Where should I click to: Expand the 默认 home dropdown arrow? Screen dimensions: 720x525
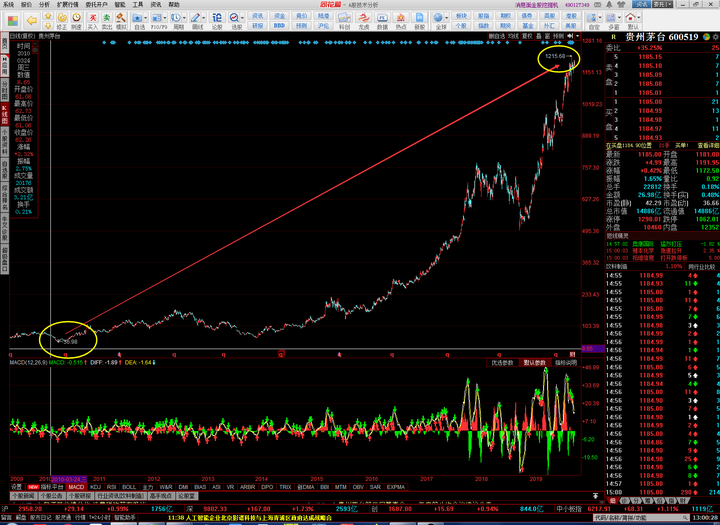point(639,18)
